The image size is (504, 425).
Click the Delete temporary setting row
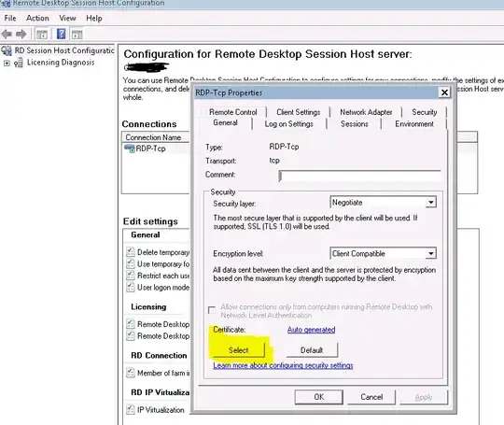158,252
